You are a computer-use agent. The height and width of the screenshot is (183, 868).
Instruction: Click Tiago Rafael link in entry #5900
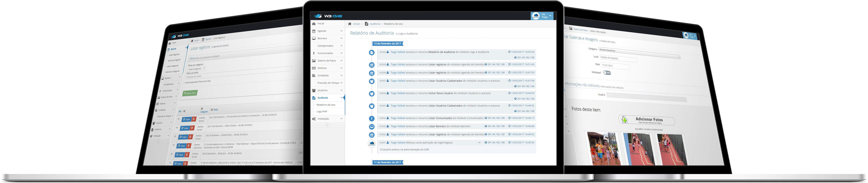pos(398,52)
